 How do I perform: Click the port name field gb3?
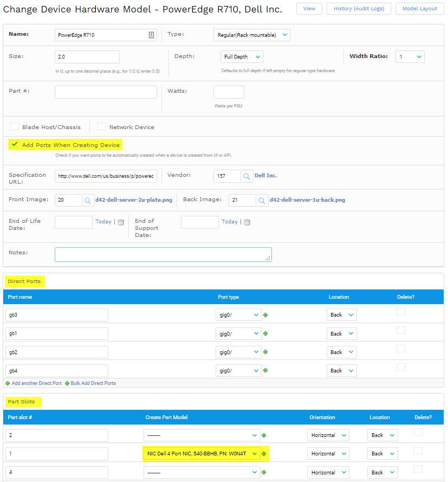(x=57, y=315)
